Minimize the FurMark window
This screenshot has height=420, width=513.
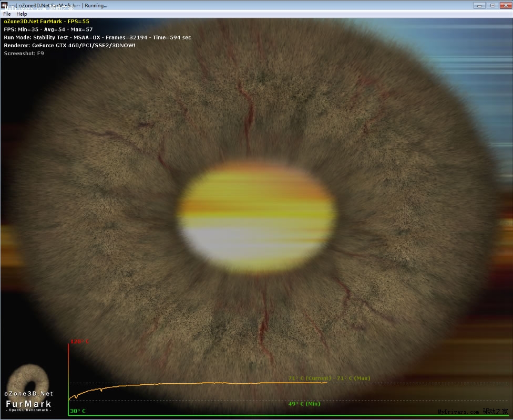pyautogui.click(x=479, y=5)
